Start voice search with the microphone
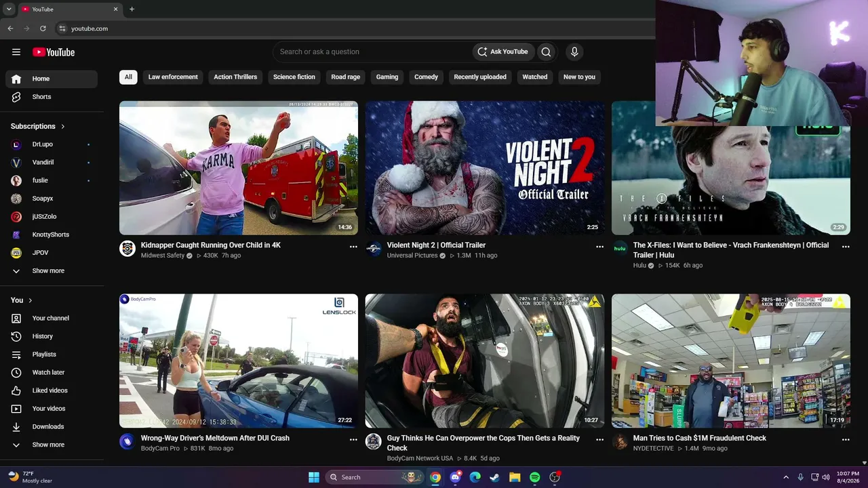The image size is (868, 488). pyautogui.click(x=574, y=52)
